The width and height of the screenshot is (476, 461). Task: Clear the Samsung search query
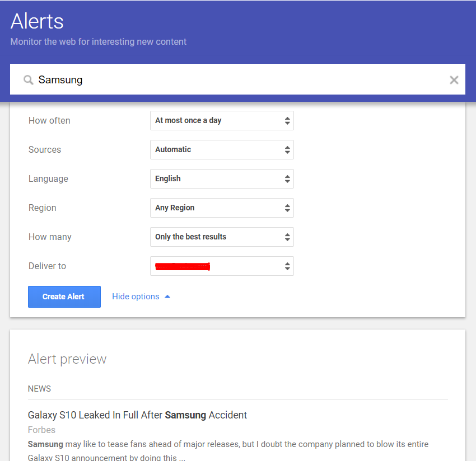click(454, 80)
